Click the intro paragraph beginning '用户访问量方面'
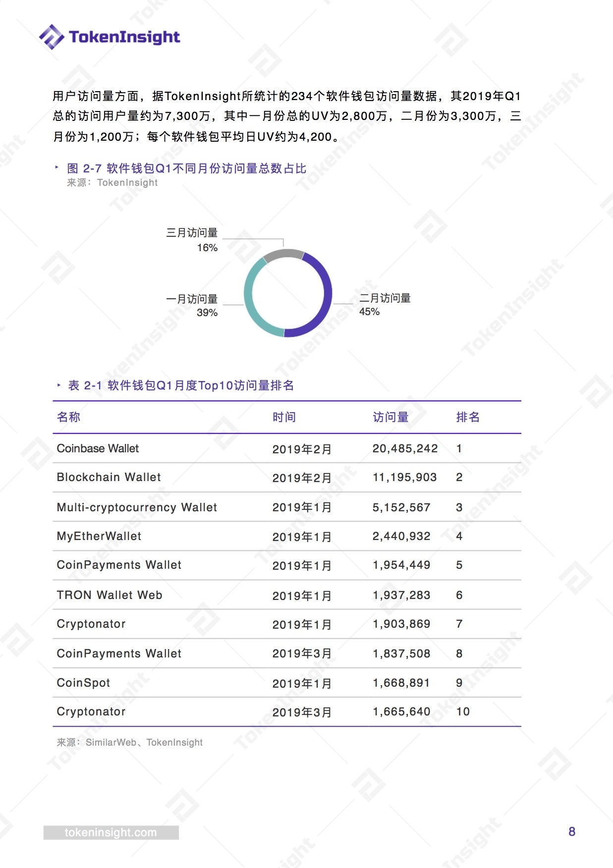 [287, 116]
